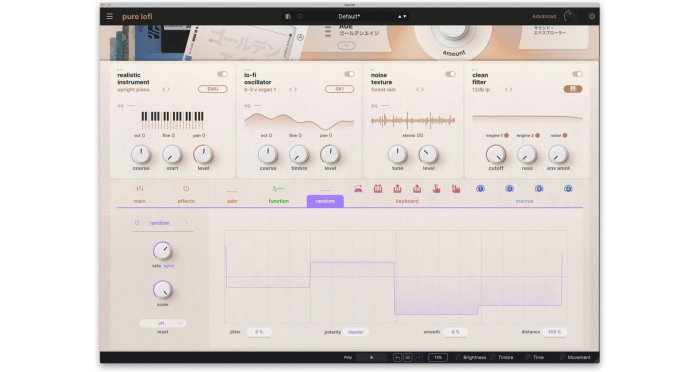The height and width of the screenshot is (372, 700).
Task: Toggle the clean filter on/off
Action: point(577,74)
